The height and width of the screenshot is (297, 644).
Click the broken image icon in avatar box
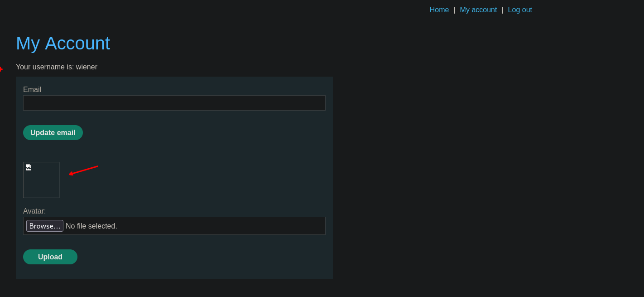point(29,167)
